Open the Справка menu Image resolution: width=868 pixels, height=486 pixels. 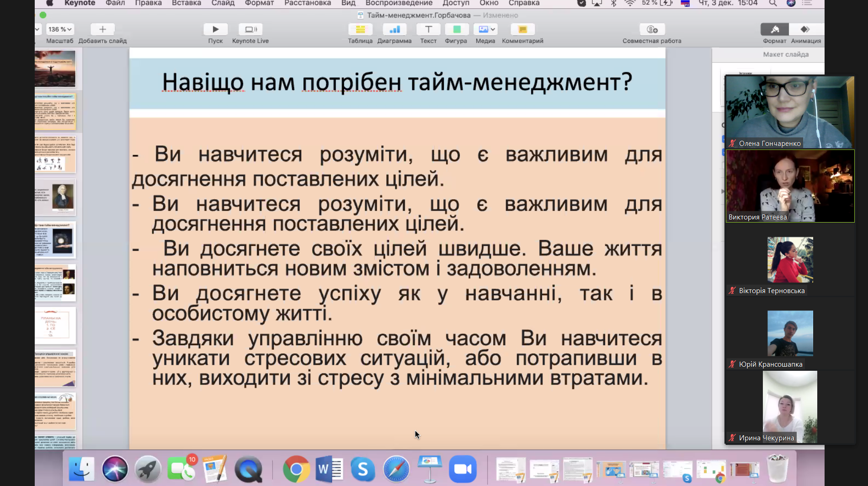coord(524,3)
